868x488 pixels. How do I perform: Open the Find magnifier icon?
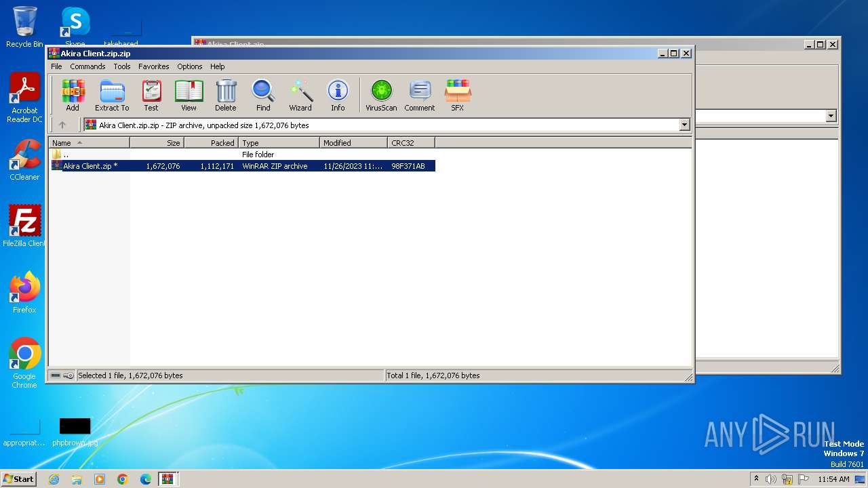pyautogui.click(x=263, y=96)
